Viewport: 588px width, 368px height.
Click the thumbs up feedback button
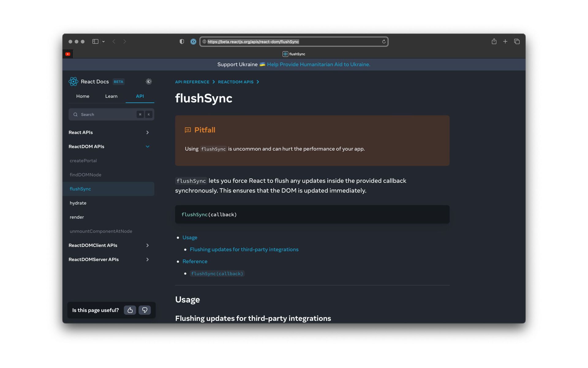[x=130, y=310]
